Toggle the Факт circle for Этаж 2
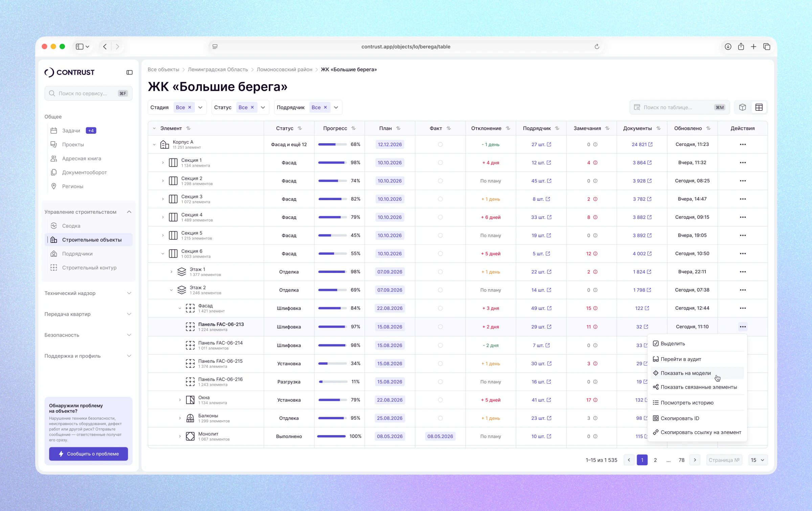 (x=440, y=290)
